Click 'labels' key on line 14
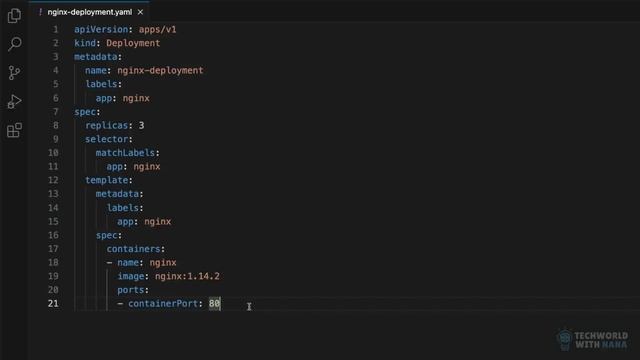Image resolution: width=640 pixels, height=360 pixels. 122,208
